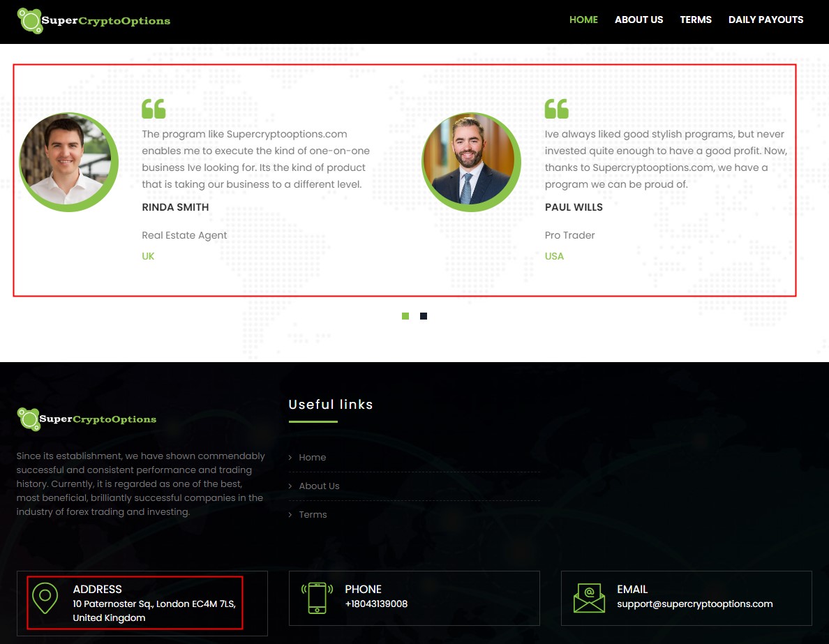Image resolution: width=829 pixels, height=644 pixels.
Task: Open DAILY PAYOUTS page
Action: tap(765, 20)
